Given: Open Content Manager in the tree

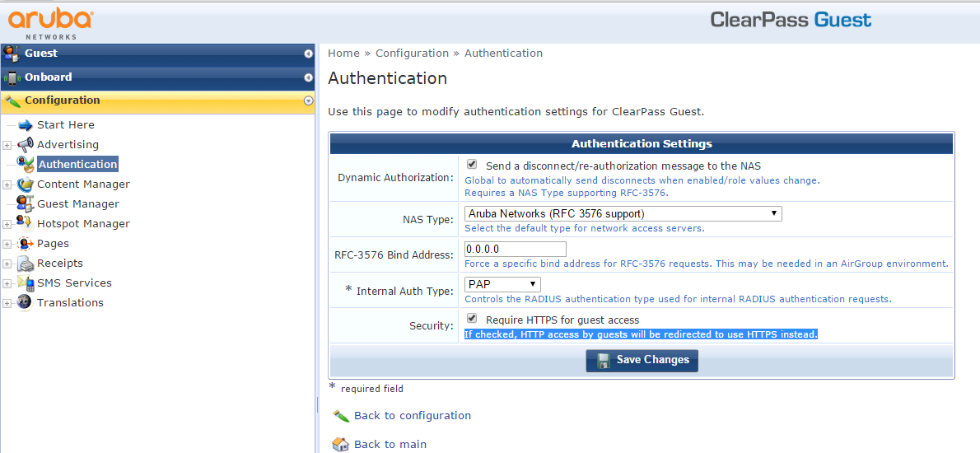Looking at the screenshot, I should (83, 184).
